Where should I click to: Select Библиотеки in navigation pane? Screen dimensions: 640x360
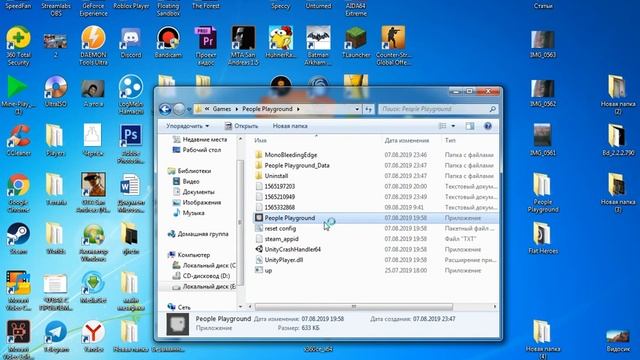point(189,171)
